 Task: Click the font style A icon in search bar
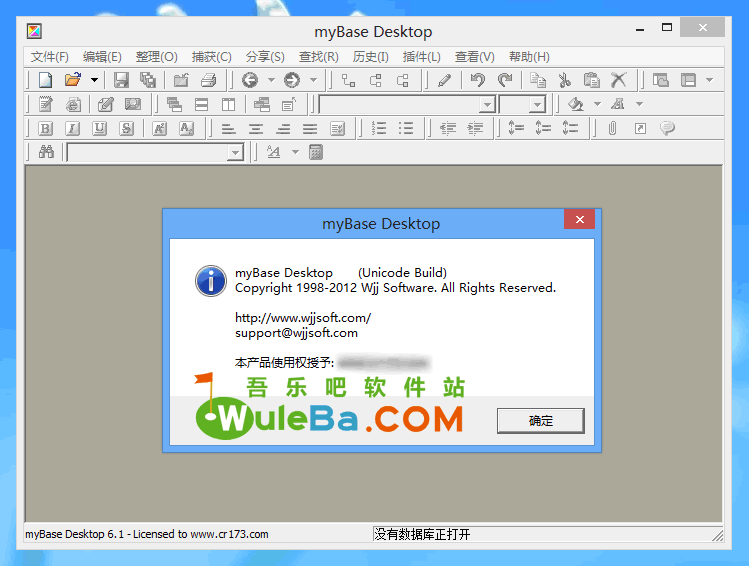(274, 152)
